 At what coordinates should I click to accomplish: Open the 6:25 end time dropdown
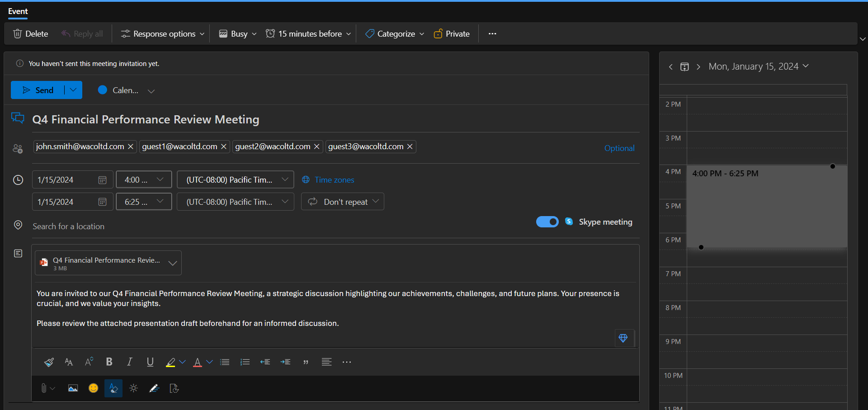pyautogui.click(x=144, y=202)
